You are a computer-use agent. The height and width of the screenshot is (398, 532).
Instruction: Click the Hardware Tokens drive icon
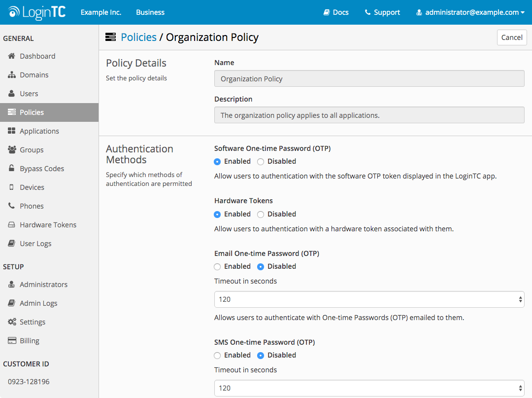point(11,224)
